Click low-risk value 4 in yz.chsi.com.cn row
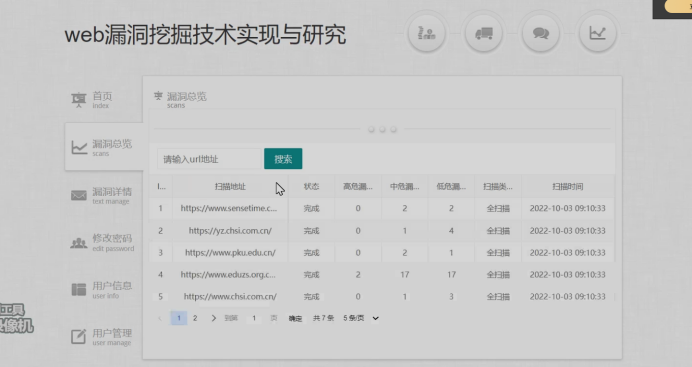 point(451,231)
